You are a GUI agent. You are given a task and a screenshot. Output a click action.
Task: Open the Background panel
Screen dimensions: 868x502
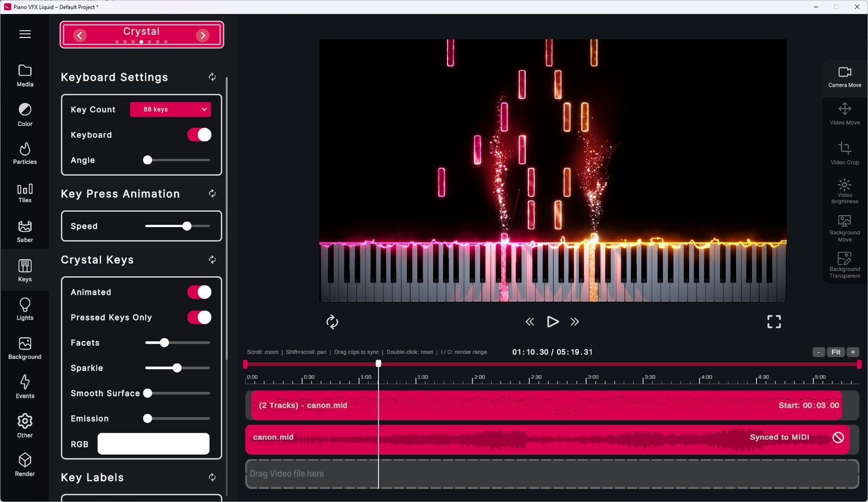(25, 349)
